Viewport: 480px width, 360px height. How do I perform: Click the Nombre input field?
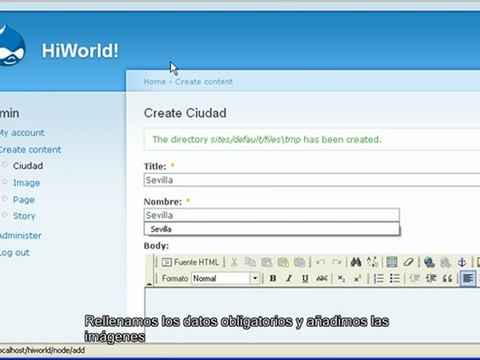point(272,215)
